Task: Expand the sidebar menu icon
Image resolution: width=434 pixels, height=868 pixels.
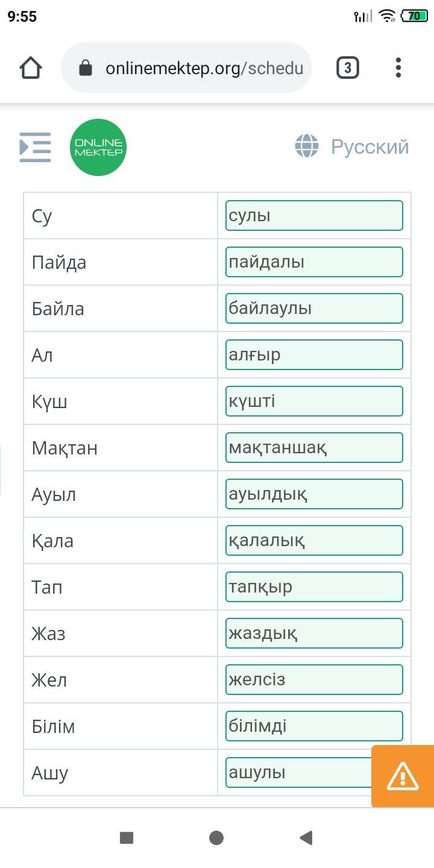Action: (x=35, y=147)
